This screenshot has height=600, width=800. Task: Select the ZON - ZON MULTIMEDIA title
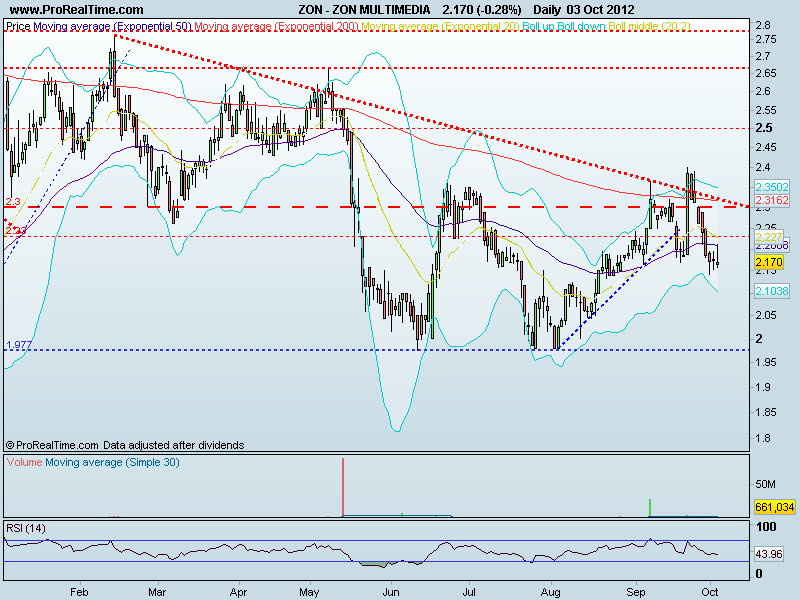[x=364, y=9]
